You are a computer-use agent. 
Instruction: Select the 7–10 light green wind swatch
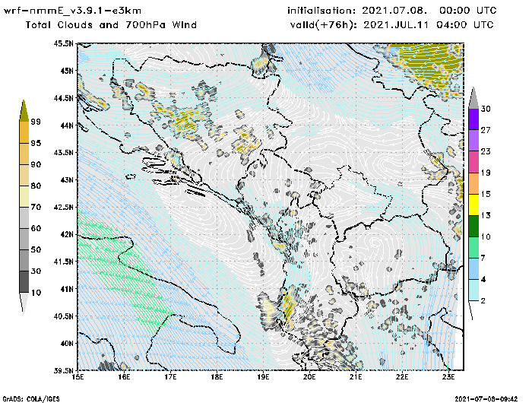coord(473,248)
